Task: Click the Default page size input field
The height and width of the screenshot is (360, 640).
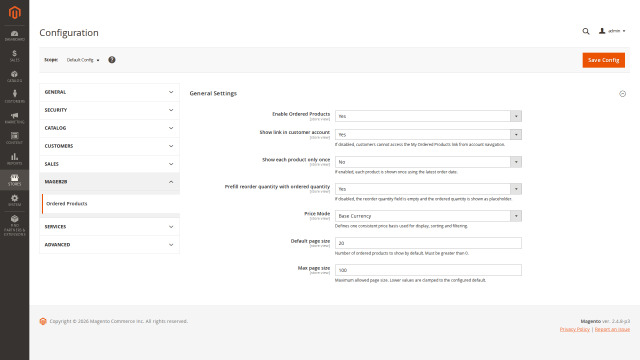Action: pyautogui.click(x=428, y=243)
